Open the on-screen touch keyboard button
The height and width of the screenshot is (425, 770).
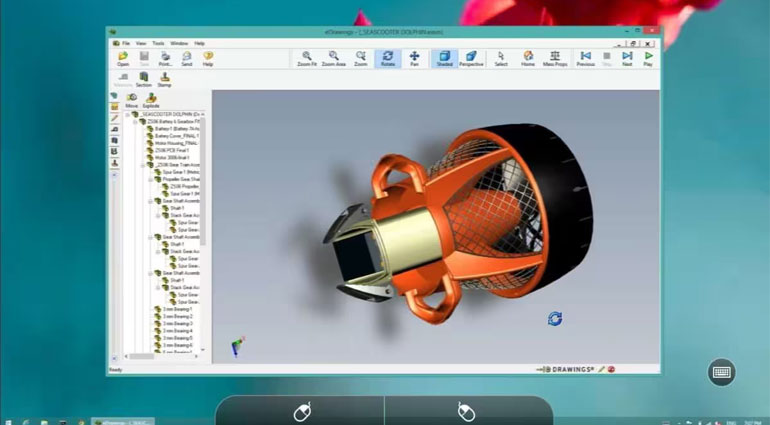click(x=721, y=372)
